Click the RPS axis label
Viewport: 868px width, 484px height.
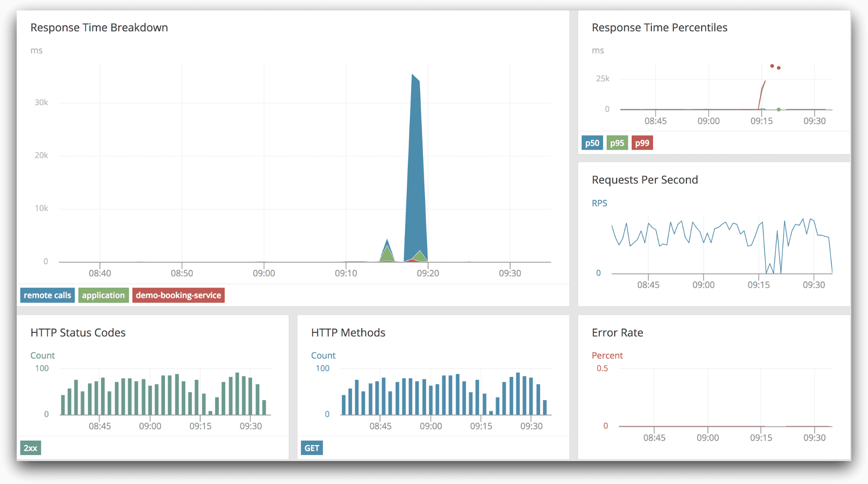point(599,203)
